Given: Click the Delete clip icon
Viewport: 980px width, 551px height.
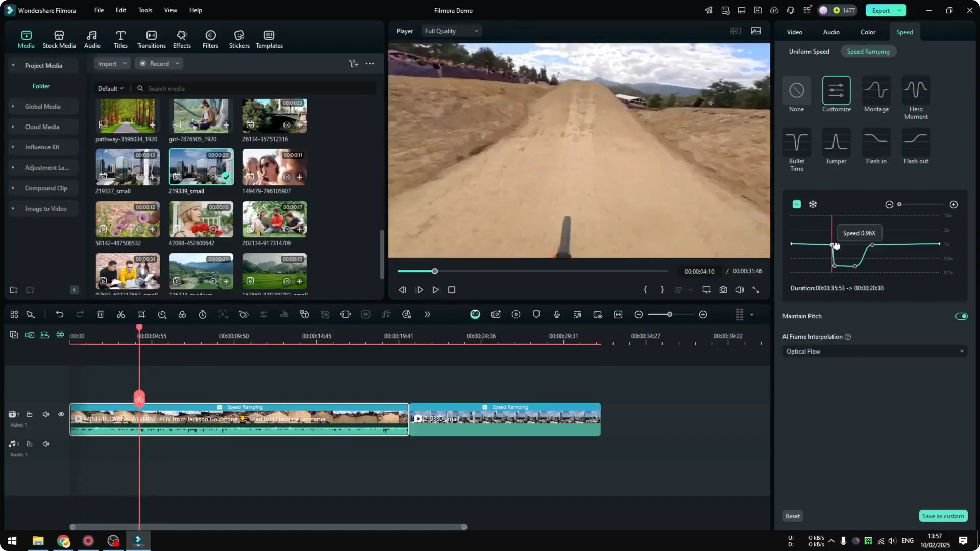Looking at the screenshot, I should click(100, 314).
